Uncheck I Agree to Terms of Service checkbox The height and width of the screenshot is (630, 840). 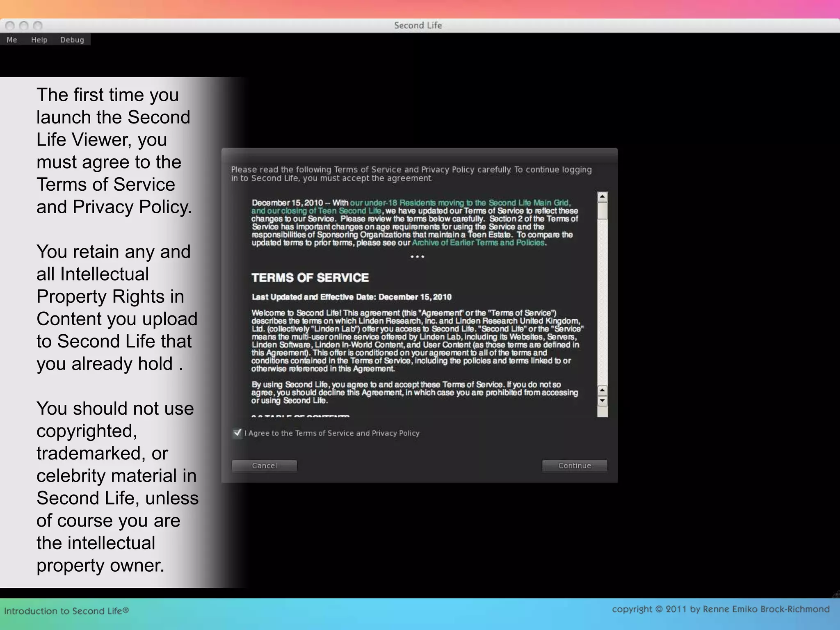tap(237, 433)
